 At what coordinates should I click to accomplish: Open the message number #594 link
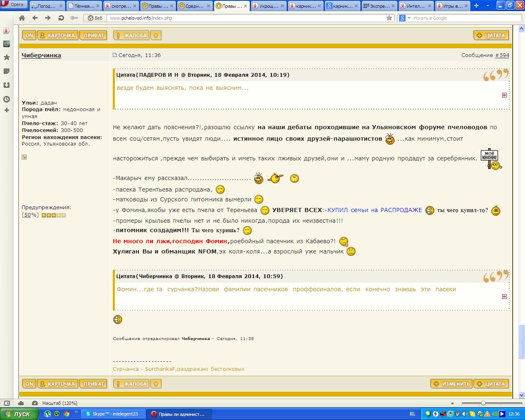tap(502, 55)
